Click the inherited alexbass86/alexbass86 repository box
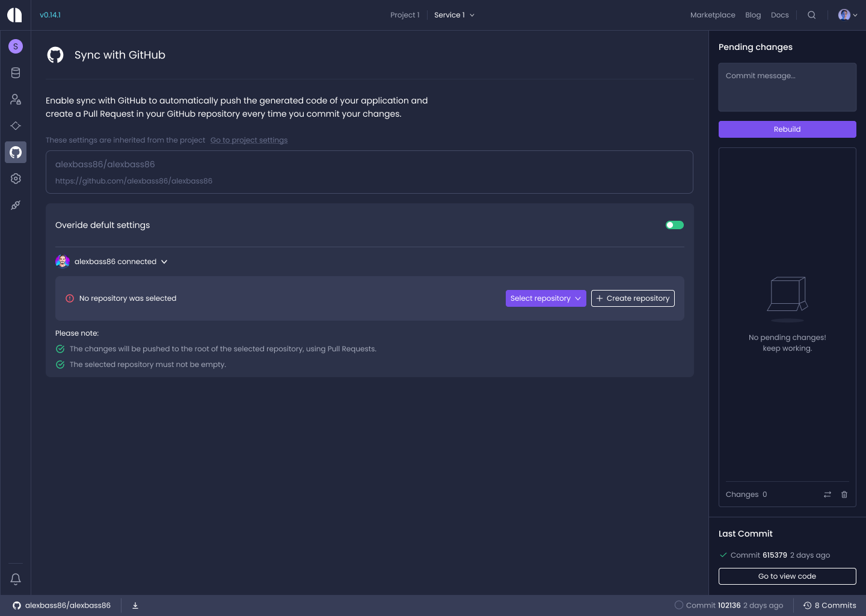Screen dimensions: 866x616 369,172
